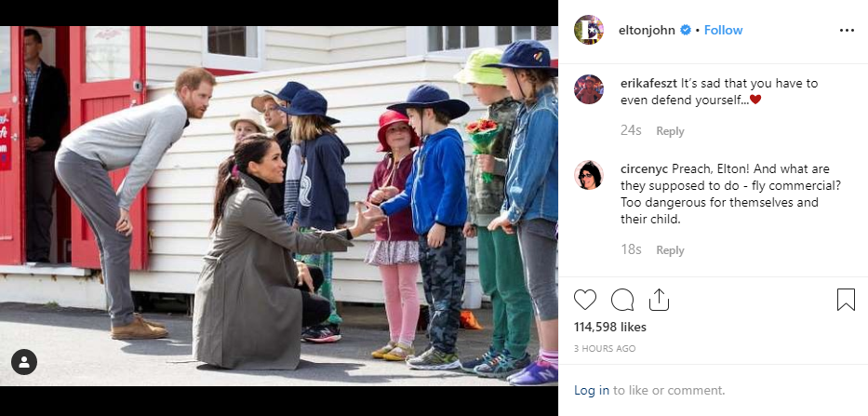Click the verified badge next to eltonjohn
The image size is (868, 416).
[686, 30]
